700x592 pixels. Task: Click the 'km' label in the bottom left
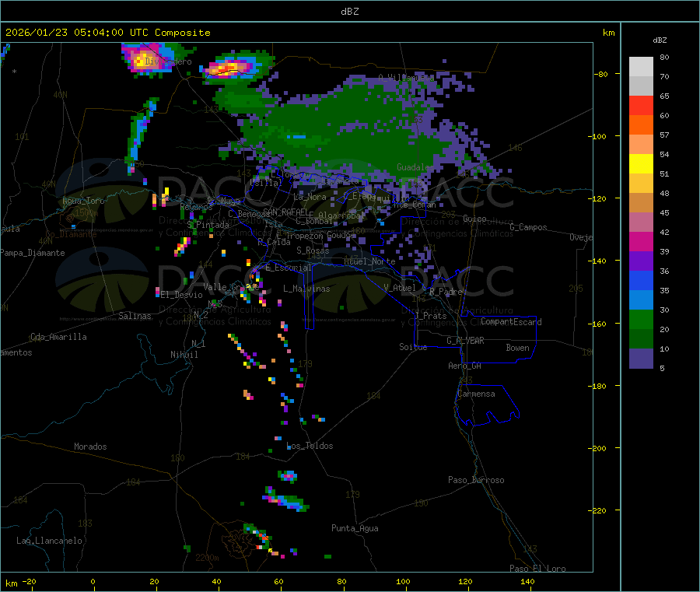[11, 583]
